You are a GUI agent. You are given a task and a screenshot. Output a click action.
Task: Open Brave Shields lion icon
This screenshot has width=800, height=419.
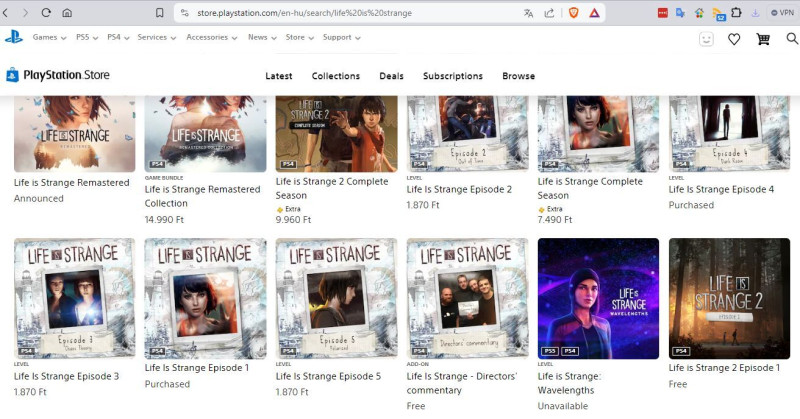click(573, 13)
